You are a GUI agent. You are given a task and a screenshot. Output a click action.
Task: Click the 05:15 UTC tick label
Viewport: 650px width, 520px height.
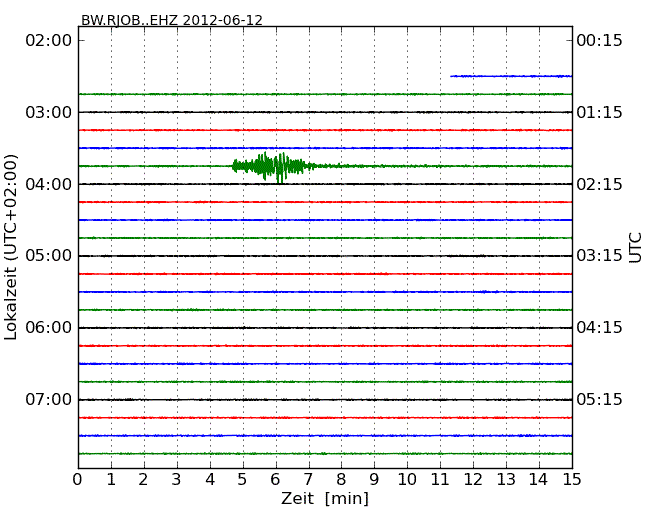pos(599,400)
